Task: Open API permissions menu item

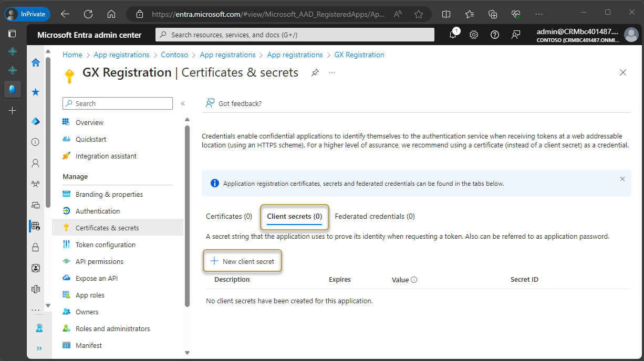Action: pos(99,261)
